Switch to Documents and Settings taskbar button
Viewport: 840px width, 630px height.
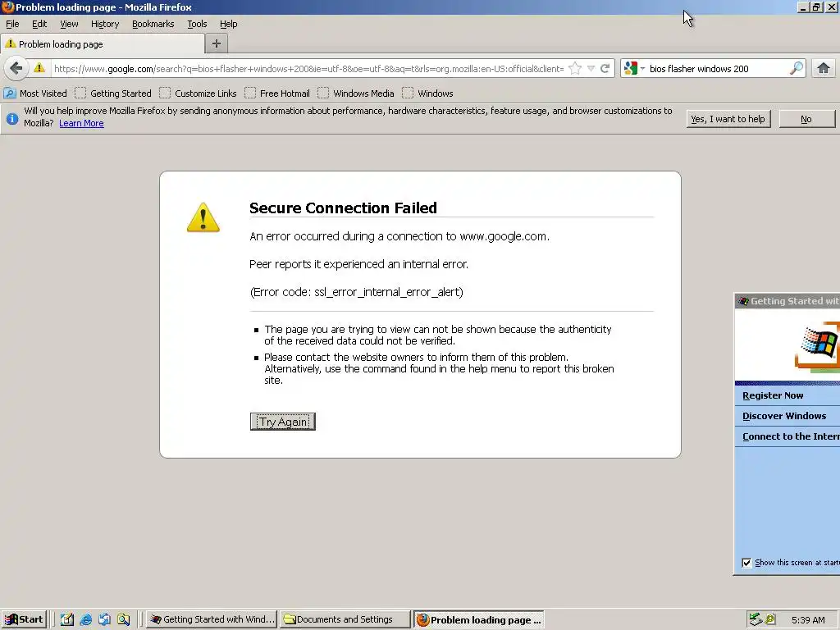pyautogui.click(x=345, y=619)
